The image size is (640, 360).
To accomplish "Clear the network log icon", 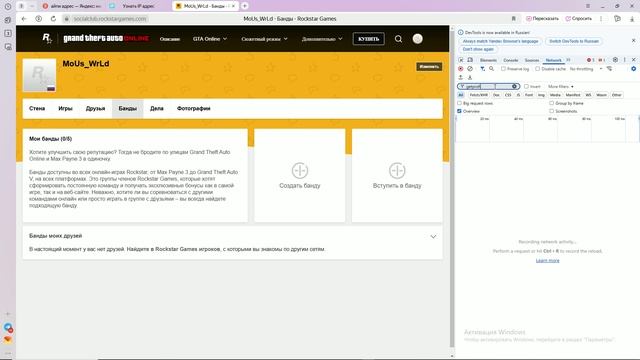I will tap(470, 69).
